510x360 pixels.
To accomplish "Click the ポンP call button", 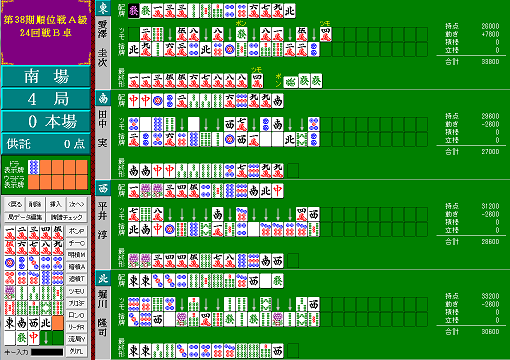I will 76,231.
